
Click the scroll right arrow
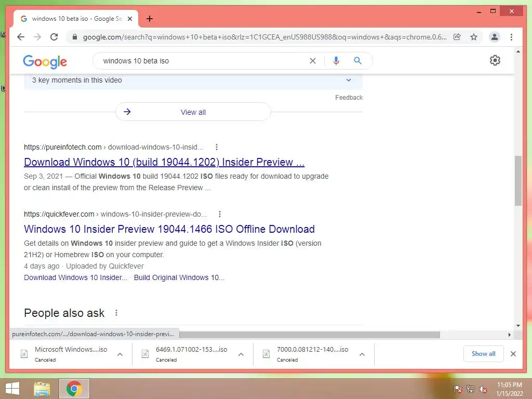point(509,335)
